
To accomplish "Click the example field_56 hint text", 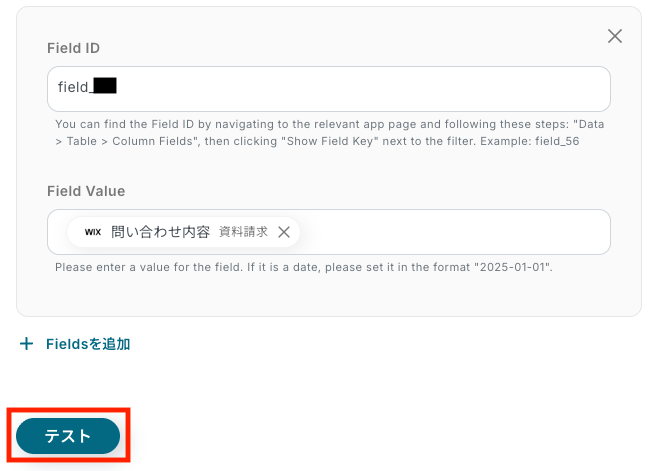I will point(557,141).
